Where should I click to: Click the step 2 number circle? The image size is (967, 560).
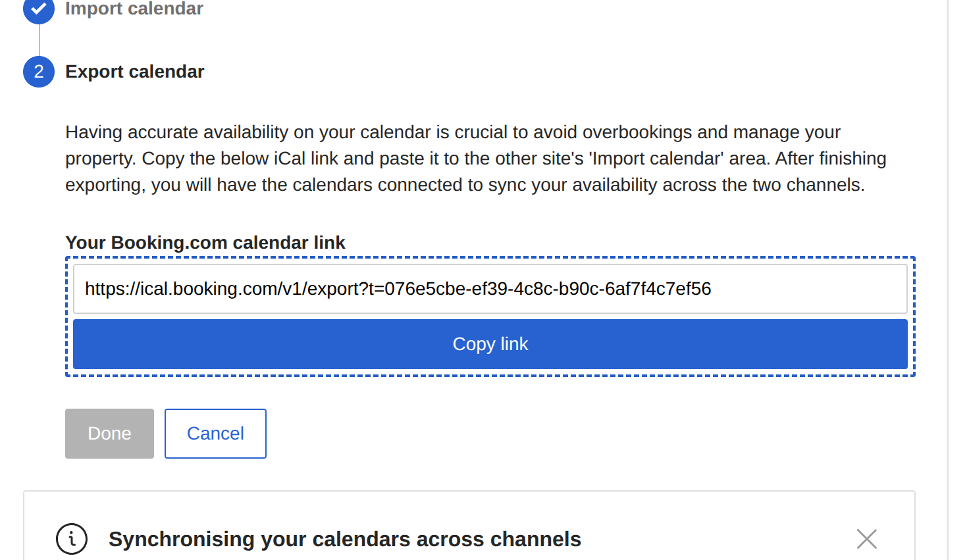click(x=39, y=72)
